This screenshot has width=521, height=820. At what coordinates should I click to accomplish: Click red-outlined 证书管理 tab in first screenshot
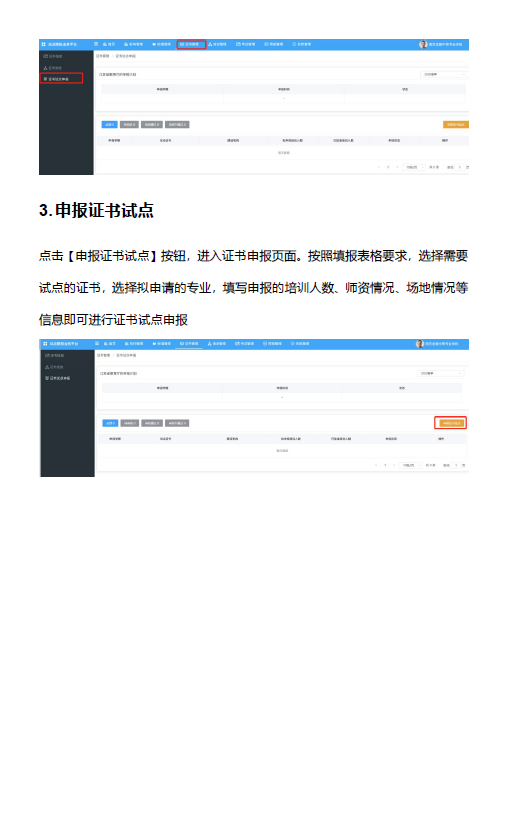click(191, 44)
